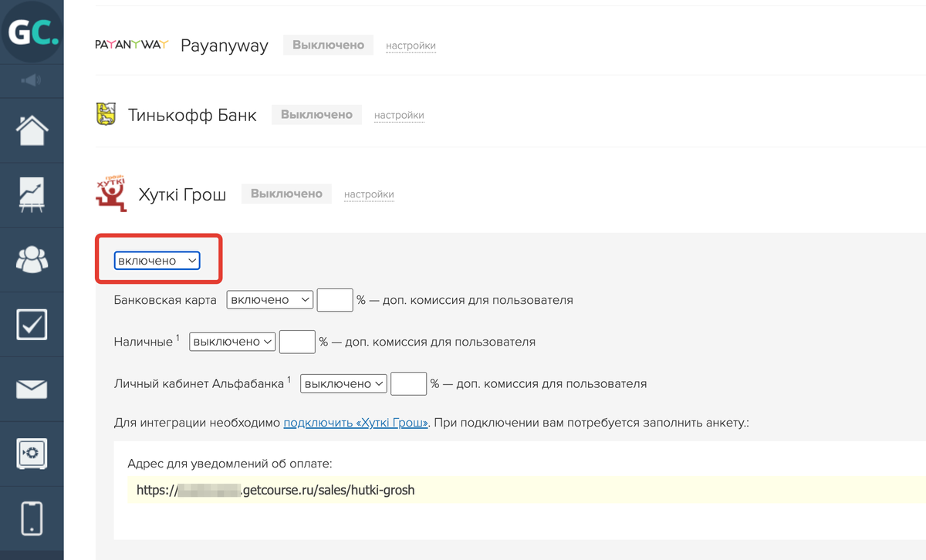Open the envelope messages sidebar icon
This screenshot has width=926, height=560.
[x=32, y=389]
